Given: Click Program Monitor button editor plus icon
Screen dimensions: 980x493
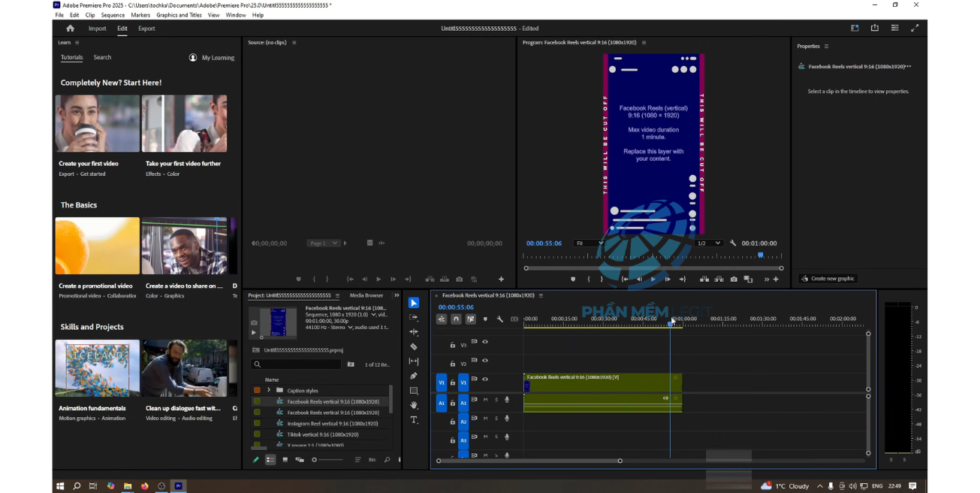Looking at the screenshot, I should pyautogui.click(x=776, y=280).
